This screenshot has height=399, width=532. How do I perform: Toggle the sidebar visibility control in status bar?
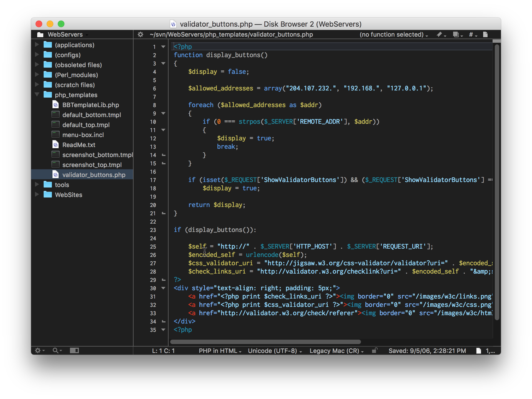(x=74, y=350)
